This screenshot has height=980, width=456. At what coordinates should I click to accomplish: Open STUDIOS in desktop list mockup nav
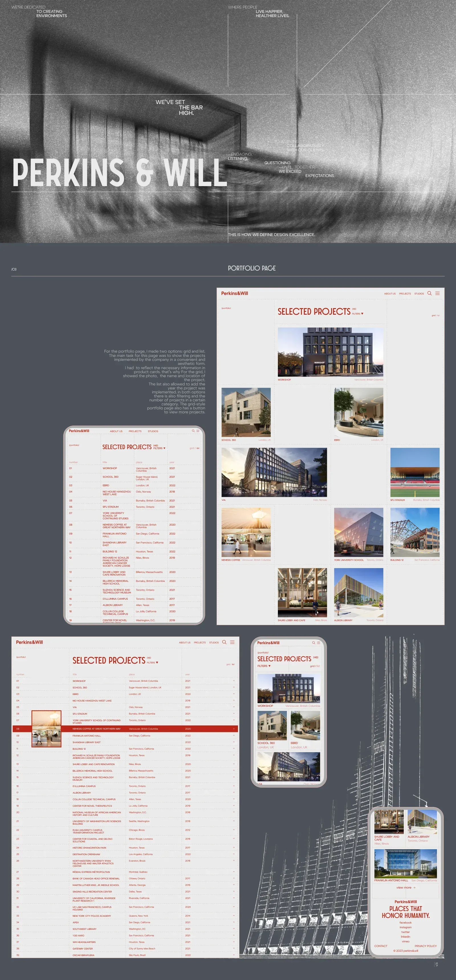coord(214,643)
